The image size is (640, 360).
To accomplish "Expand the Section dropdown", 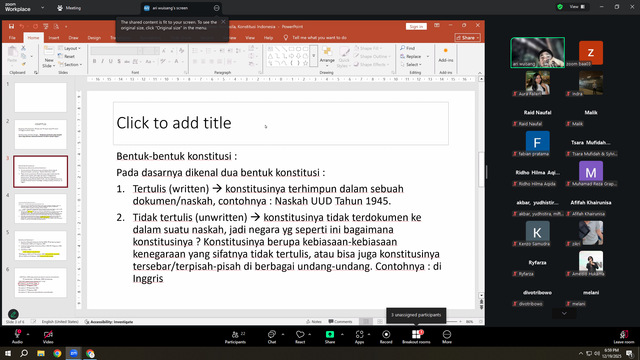I will pos(70,64).
